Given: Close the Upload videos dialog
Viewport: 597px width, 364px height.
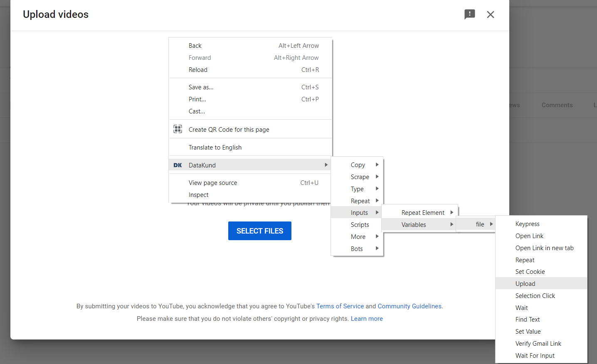Looking at the screenshot, I should pyautogui.click(x=491, y=15).
